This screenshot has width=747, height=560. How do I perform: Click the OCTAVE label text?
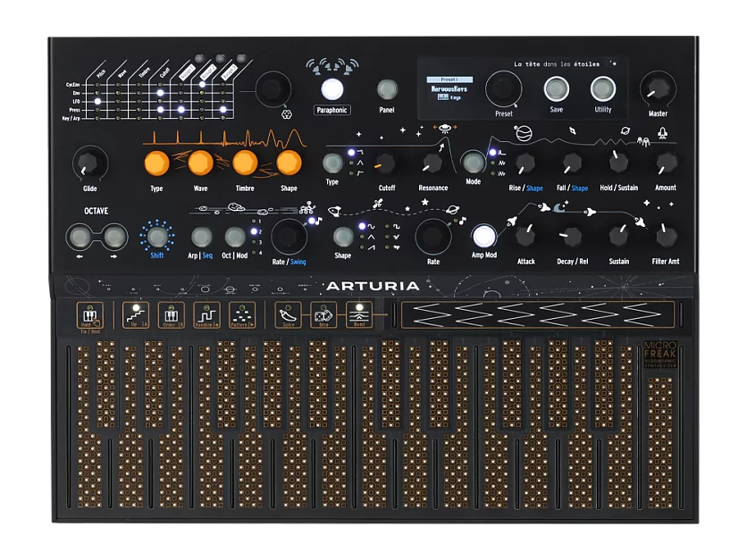97,211
